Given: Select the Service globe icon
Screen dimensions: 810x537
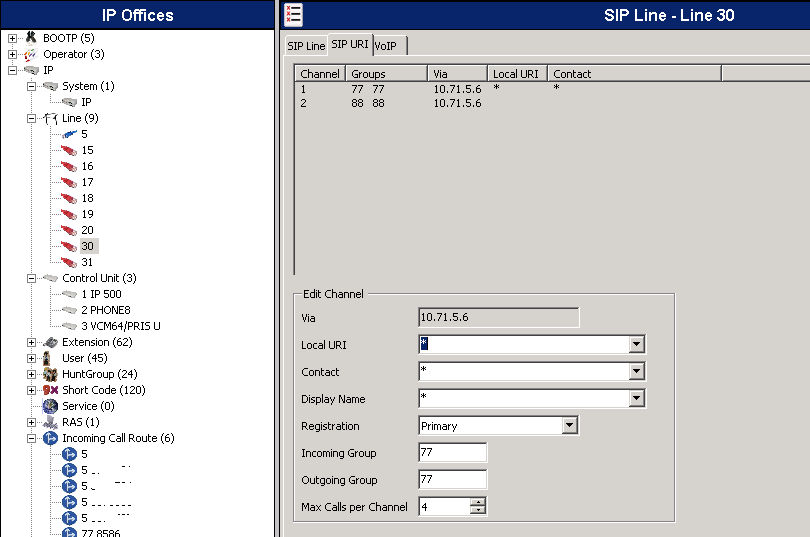Looking at the screenshot, I should 50,406.
